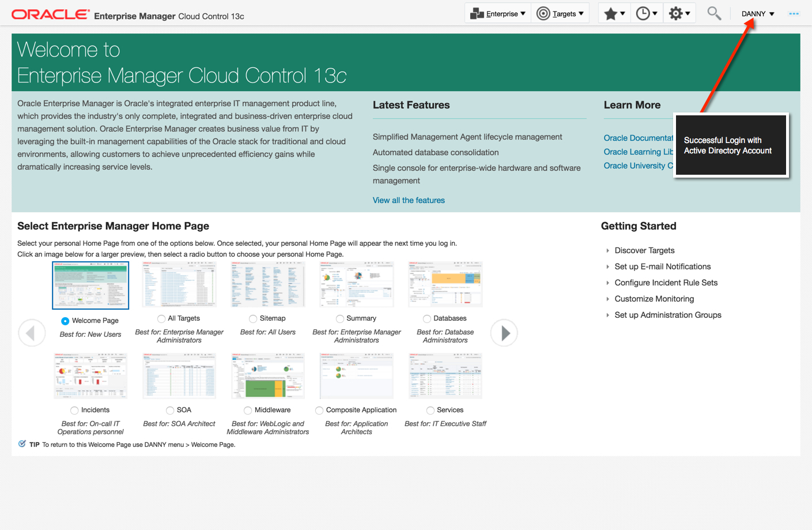812x530 pixels.
Task: Open the Oracle University link
Action: [639, 166]
